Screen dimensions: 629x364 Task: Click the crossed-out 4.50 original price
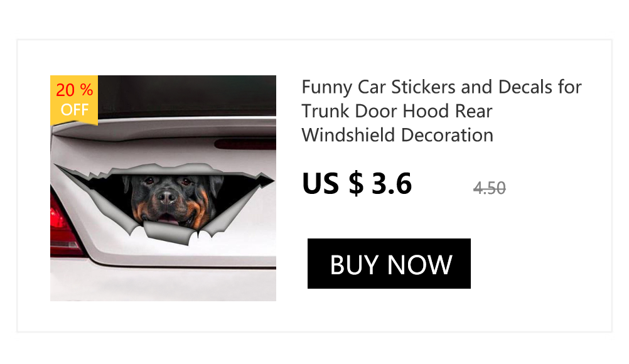[490, 188]
